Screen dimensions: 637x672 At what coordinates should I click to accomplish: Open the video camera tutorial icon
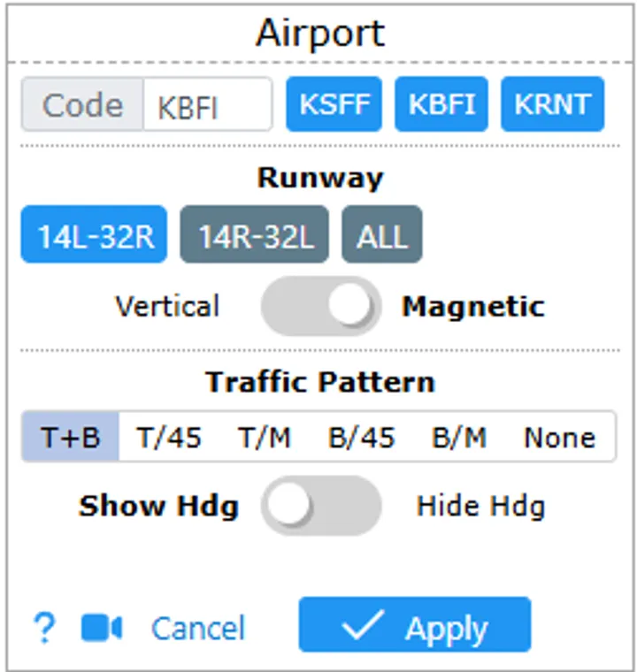101,629
